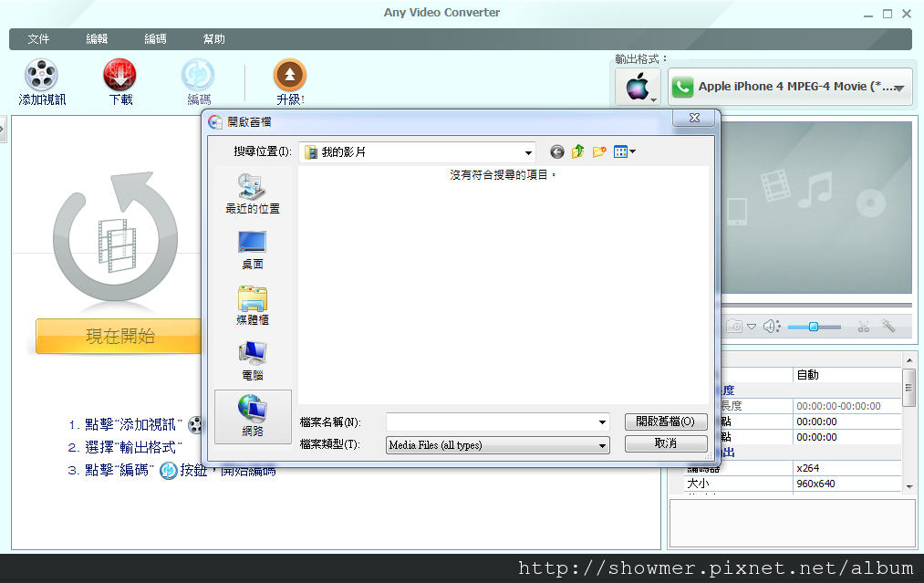Click the settings panel scroll down arrow
The height and width of the screenshot is (583, 924).
(909, 487)
